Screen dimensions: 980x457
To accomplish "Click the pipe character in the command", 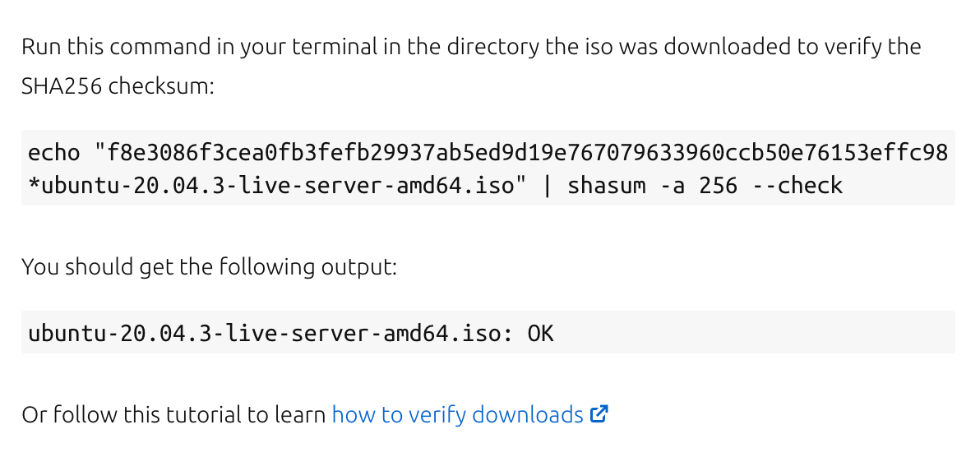I will pos(548,186).
